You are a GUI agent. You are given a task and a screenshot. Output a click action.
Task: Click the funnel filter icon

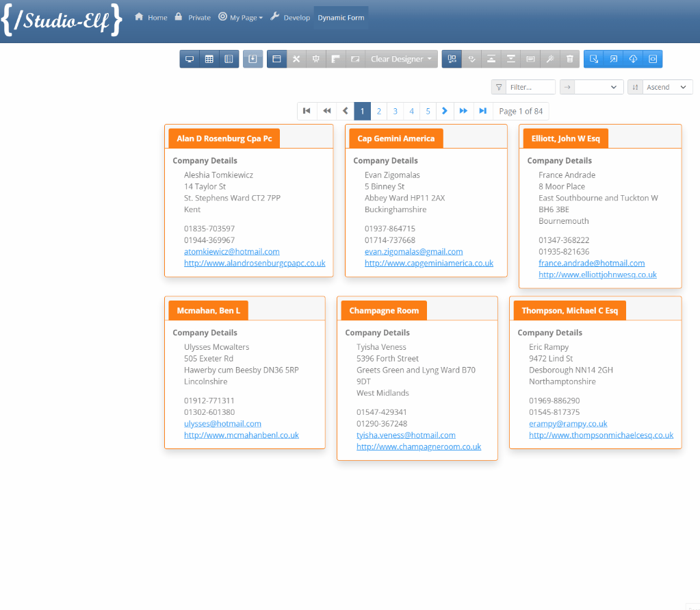click(x=499, y=87)
